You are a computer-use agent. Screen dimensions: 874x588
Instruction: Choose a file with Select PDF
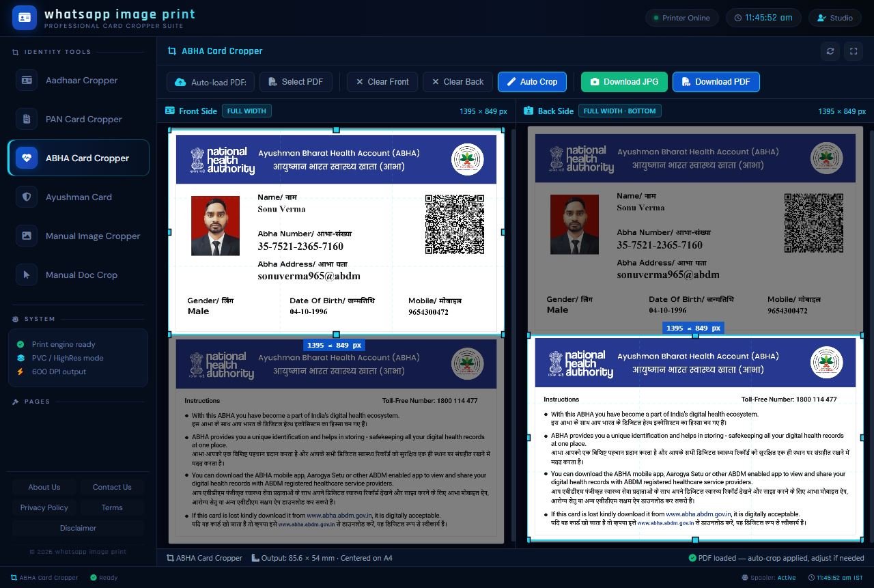click(x=296, y=82)
